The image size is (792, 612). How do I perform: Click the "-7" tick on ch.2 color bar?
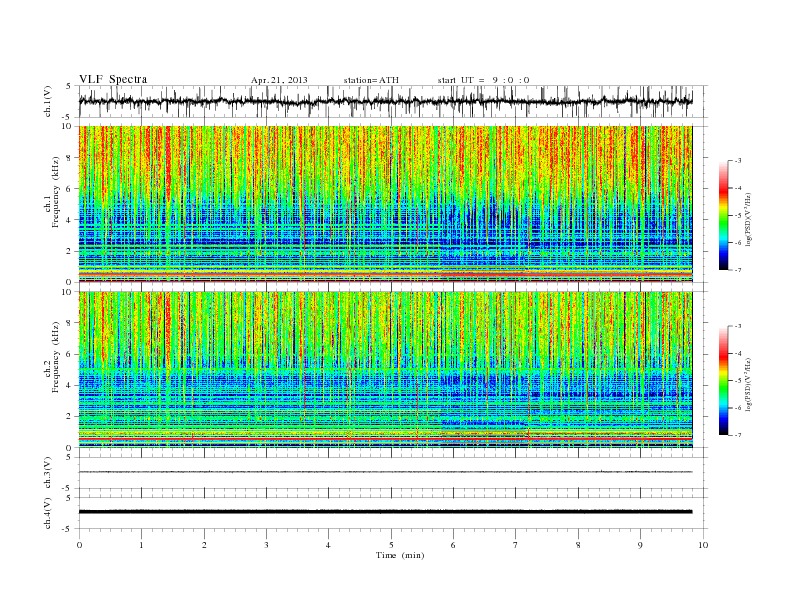pos(737,435)
